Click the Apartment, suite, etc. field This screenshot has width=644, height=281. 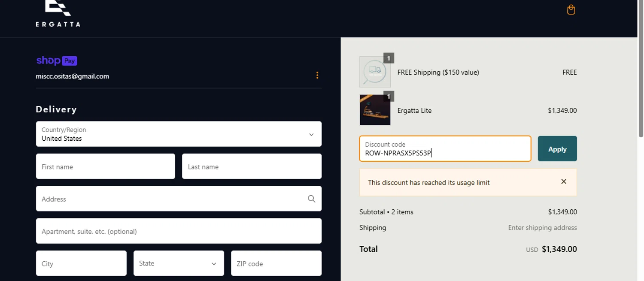(179, 231)
